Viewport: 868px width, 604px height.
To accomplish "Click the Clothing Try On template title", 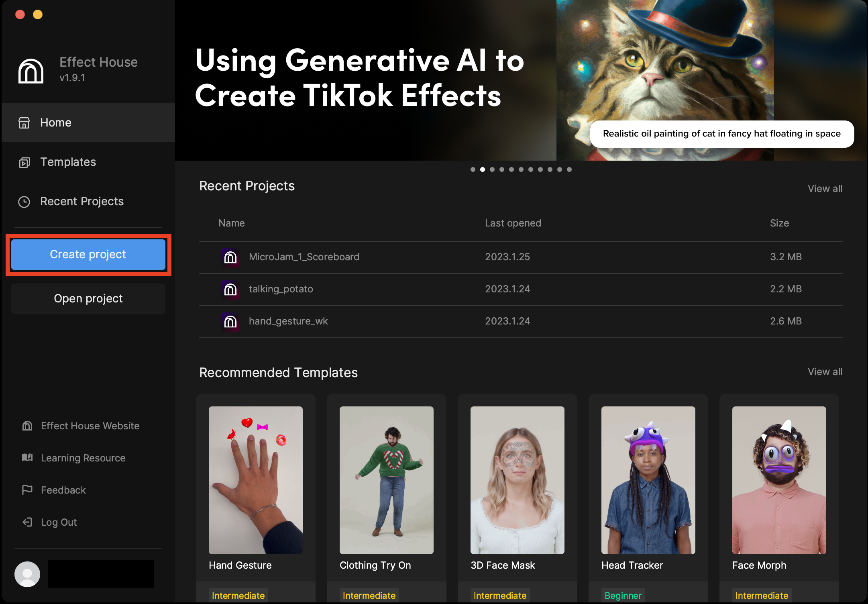I will 375,565.
